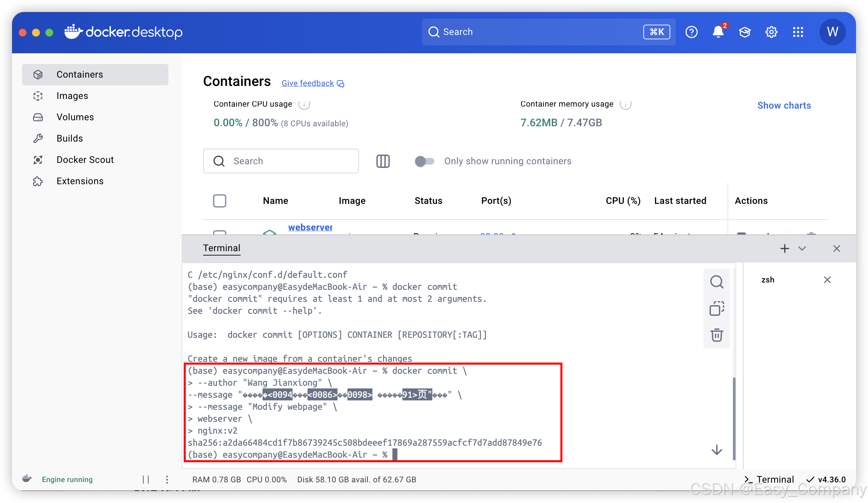The width and height of the screenshot is (868, 503).
Task: Open Docker settings gear icon
Action: tap(771, 32)
